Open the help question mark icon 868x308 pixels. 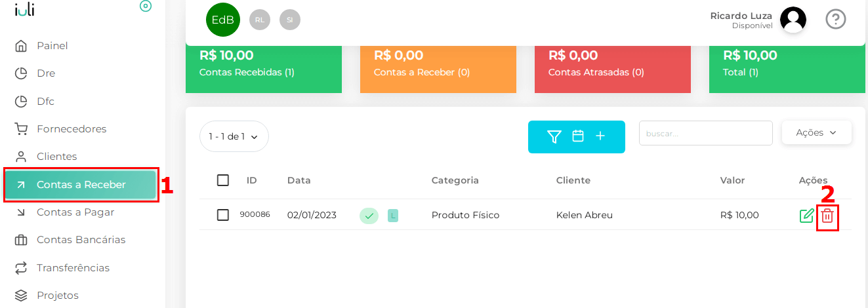[x=835, y=19]
